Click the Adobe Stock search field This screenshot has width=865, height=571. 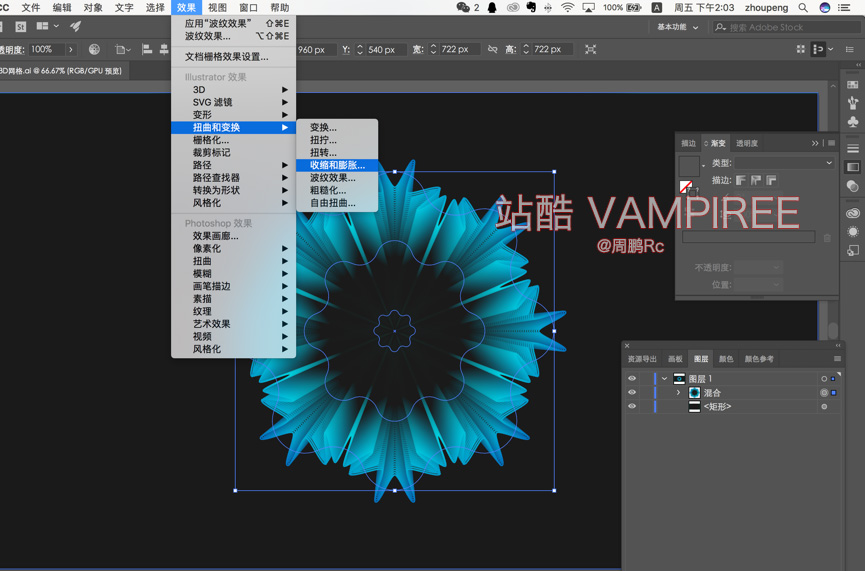[787, 27]
